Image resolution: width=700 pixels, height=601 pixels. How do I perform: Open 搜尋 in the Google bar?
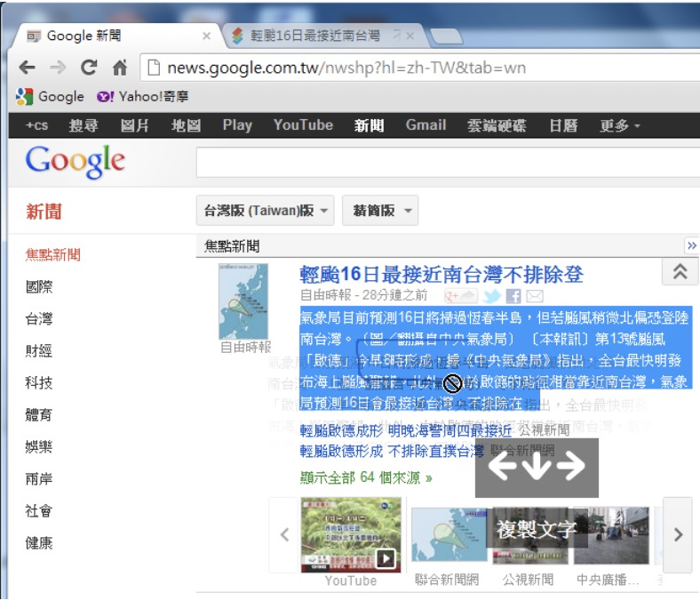pyautogui.click(x=83, y=125)
